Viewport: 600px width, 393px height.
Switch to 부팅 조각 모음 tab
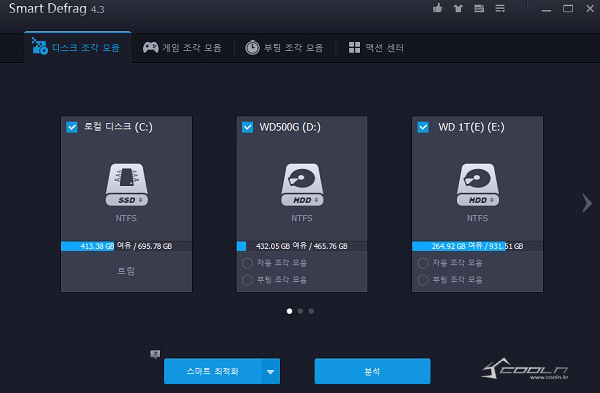[284, 47]
